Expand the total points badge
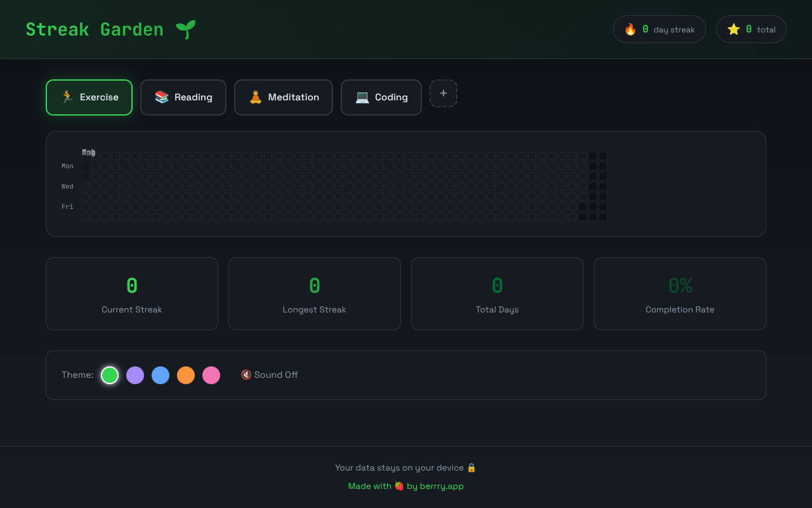The height and width of the screenshot is (508, 812). [751, 29]
